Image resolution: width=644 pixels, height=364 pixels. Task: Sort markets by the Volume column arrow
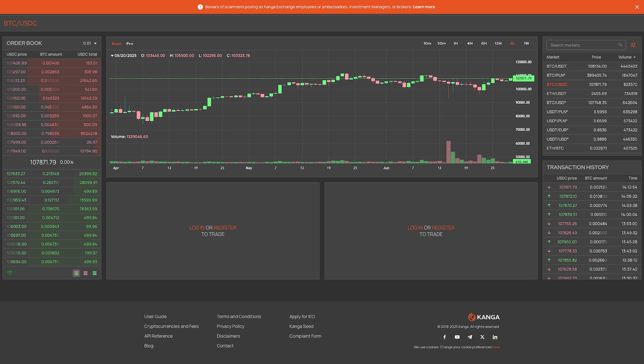[635, 58]
